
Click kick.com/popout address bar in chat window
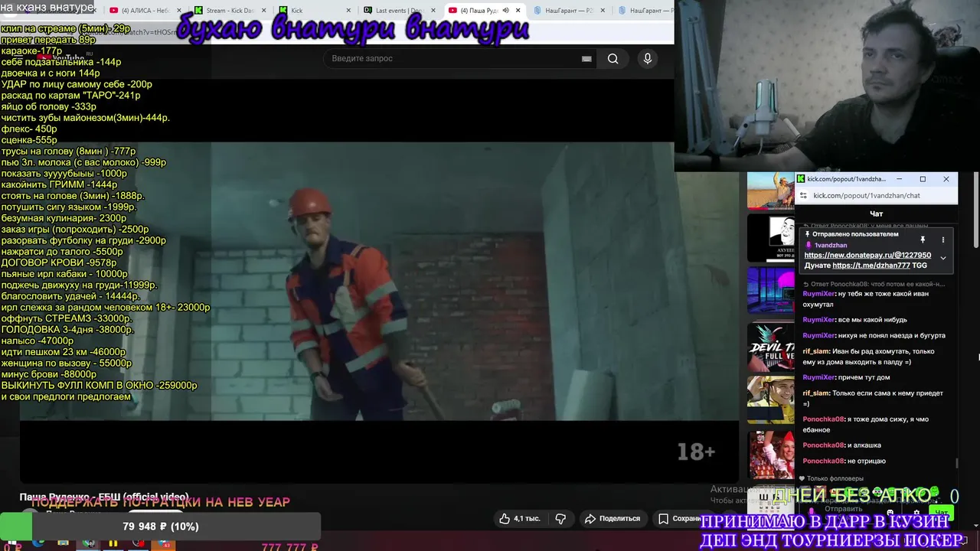(x=867, y=195)
